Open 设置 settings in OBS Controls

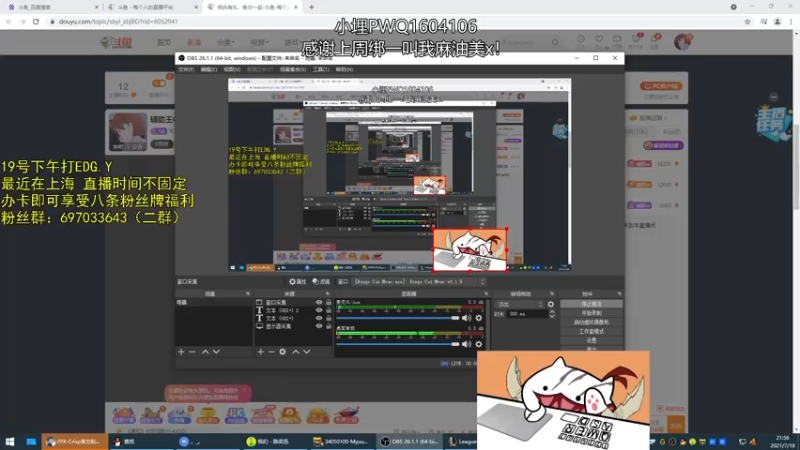tap(591, 340)
